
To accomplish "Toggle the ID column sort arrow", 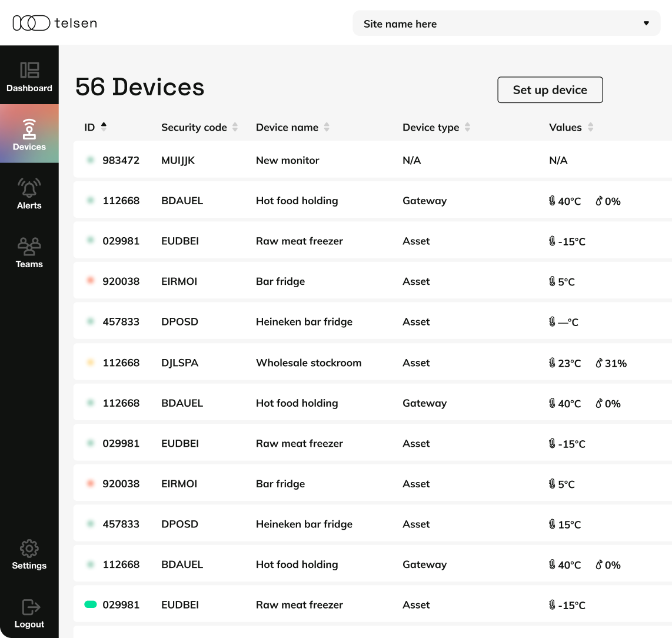I will pos(104,125).
